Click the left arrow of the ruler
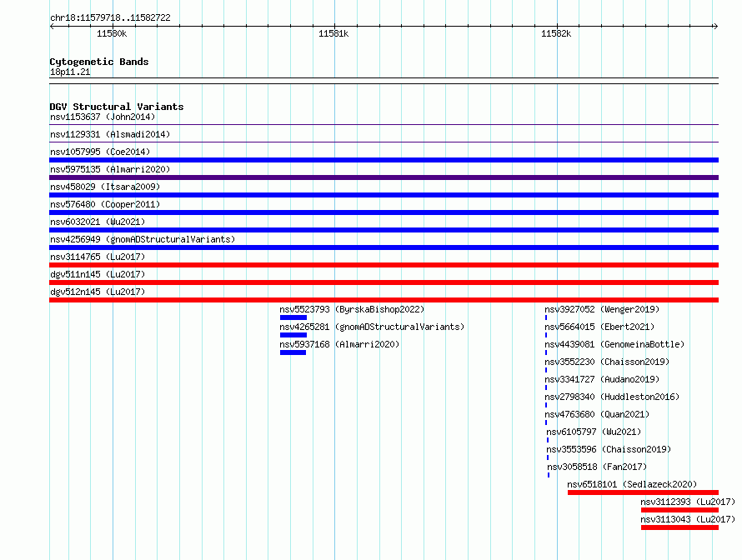Viewport: 742px width, 560px height. coord(52,27)
